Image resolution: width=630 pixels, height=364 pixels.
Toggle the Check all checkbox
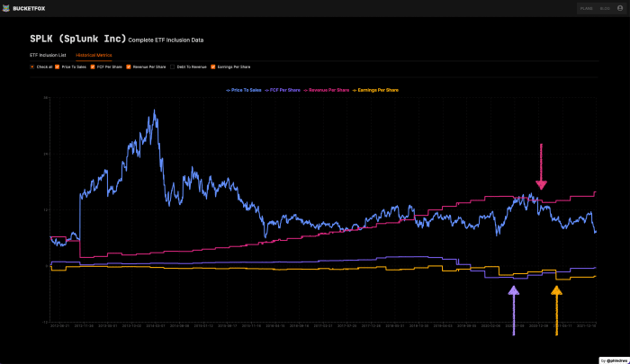tap(32, 67)
